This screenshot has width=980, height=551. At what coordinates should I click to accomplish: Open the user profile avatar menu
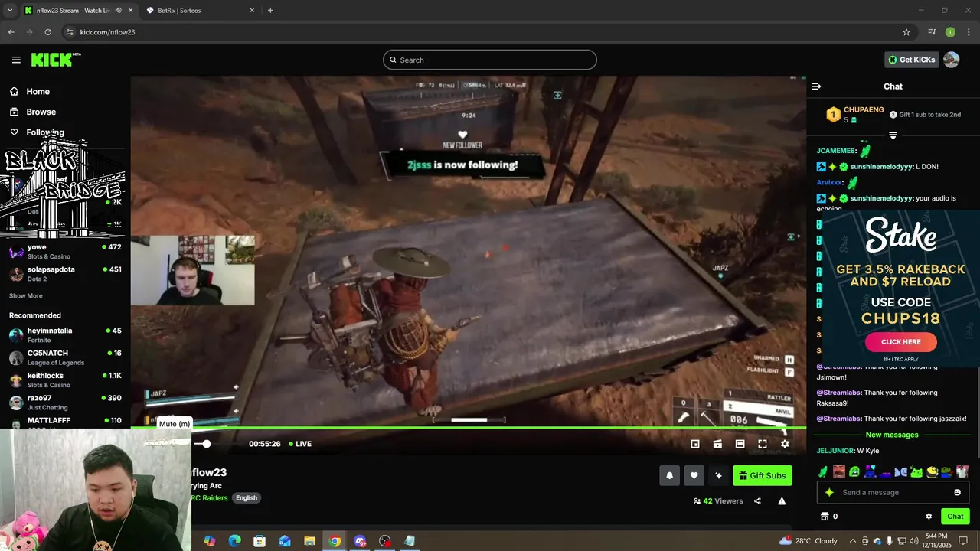coord(952,60)
